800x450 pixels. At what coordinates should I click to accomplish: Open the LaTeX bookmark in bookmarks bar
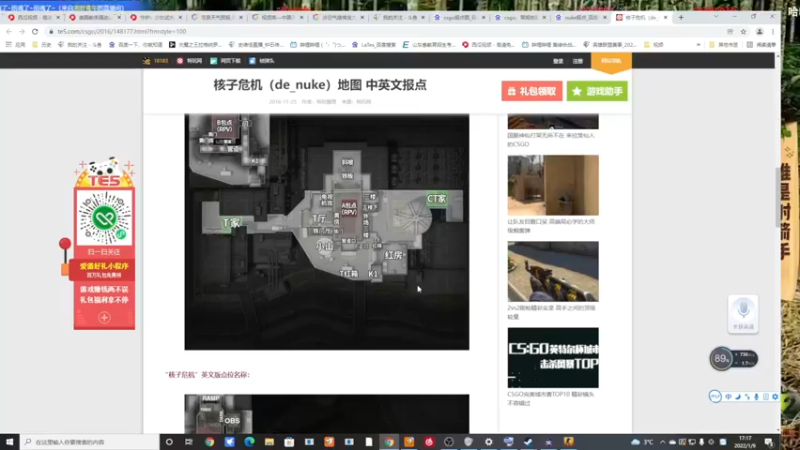pos(373,45)
